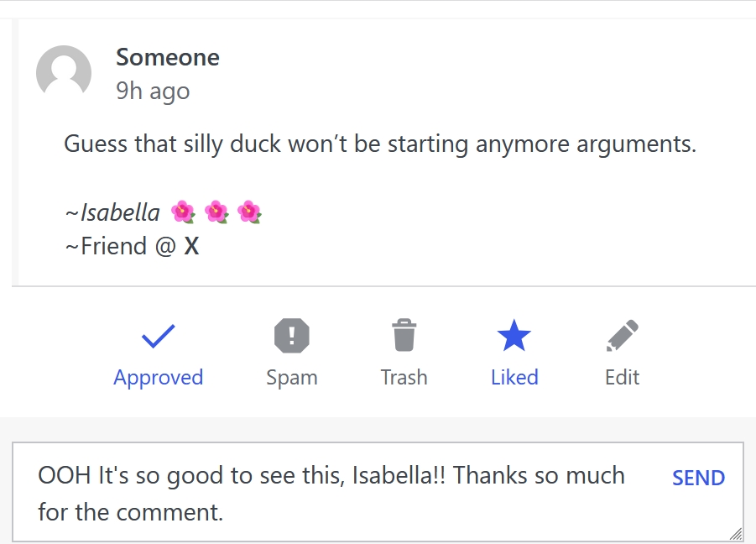Click the commenter's gray avatar image
This screenshot has width=756, height=544.
[64, 73]
